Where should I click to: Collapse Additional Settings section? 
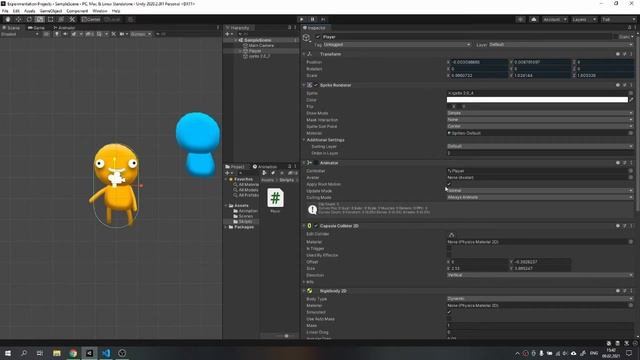point(304,140)
